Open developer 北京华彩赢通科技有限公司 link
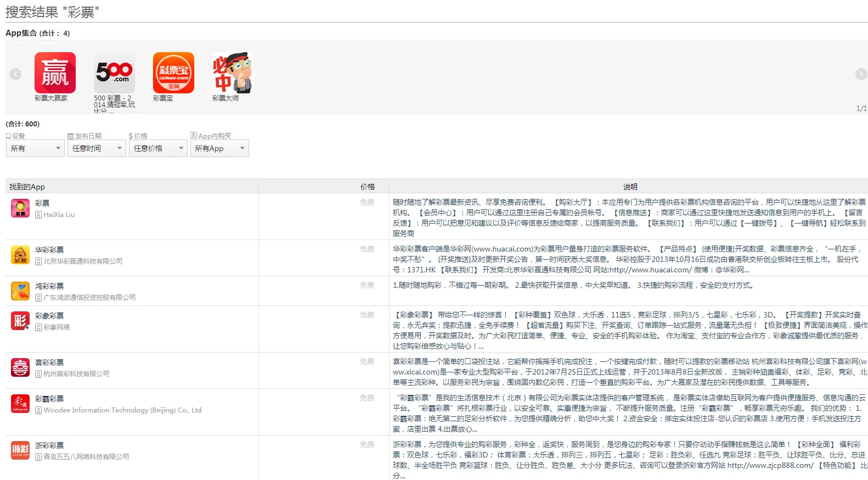The width and height of the screenshot is (868, 480). pos(83,261)
